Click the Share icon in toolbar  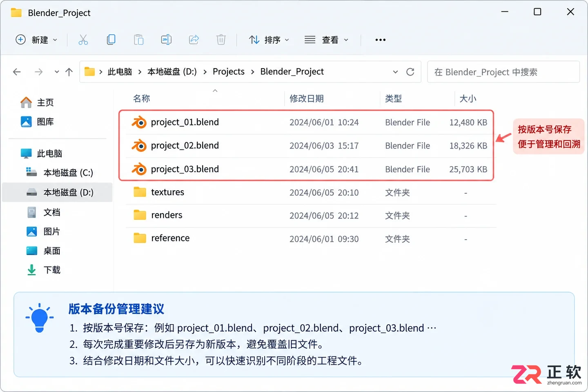pos(194,40)
